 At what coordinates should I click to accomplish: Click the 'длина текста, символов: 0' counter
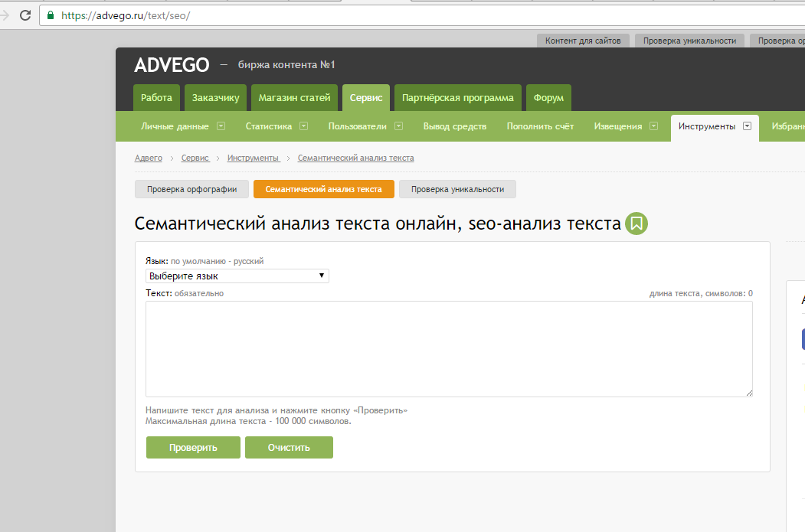(x=701, y=293)
